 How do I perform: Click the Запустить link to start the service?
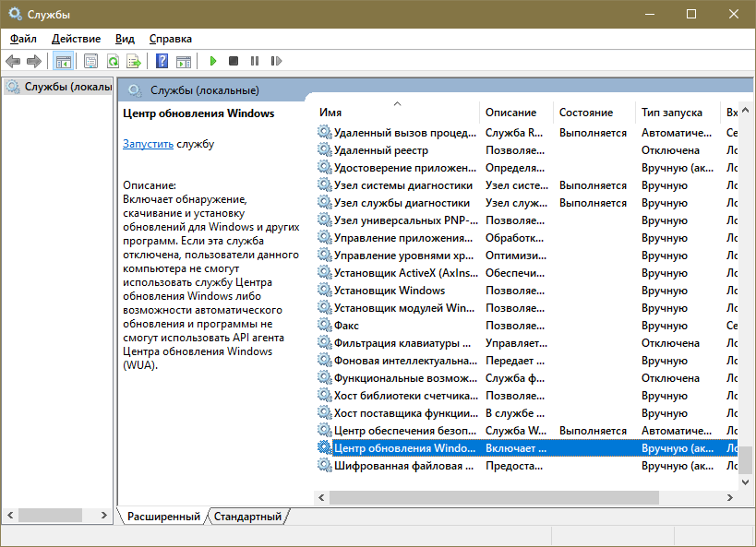click(x=148, y=144)
